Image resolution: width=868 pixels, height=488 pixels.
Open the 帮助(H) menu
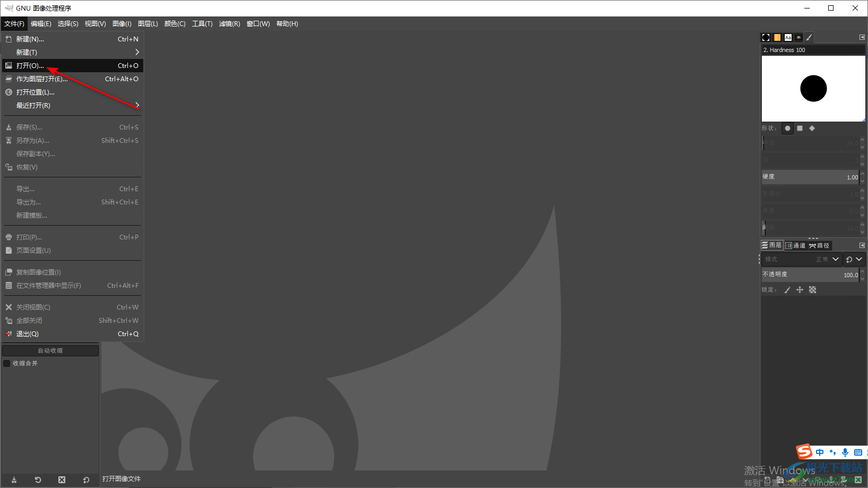(287, 24)
